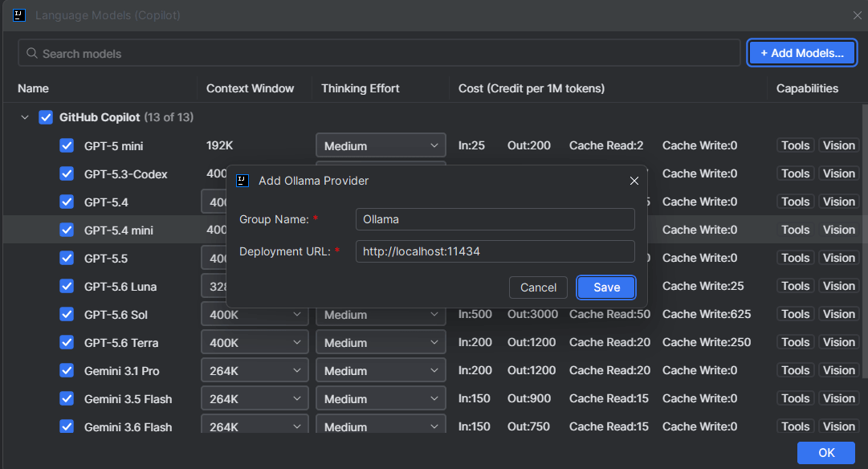This screenshot has height=469, width=868.
Task: Click the Search models field
Action: point(379,53)
